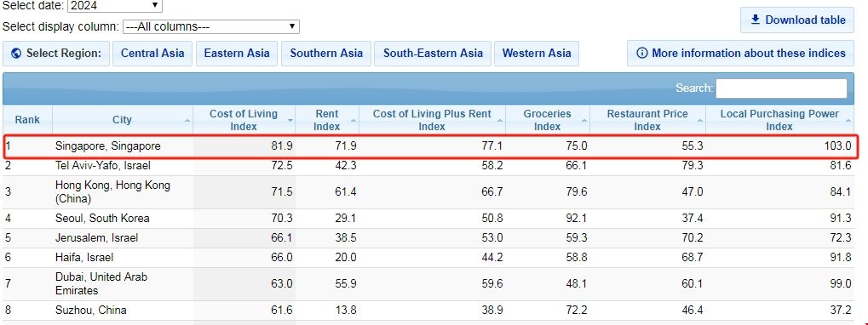Click the Rank column header
Viewport: 868px width, 325px height.
coord(27,120)
